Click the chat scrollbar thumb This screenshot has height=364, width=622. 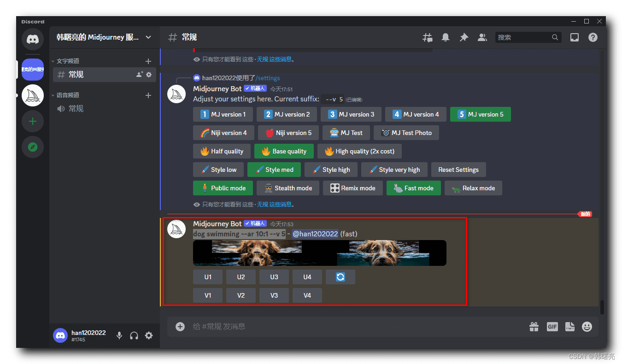[602, 307]
